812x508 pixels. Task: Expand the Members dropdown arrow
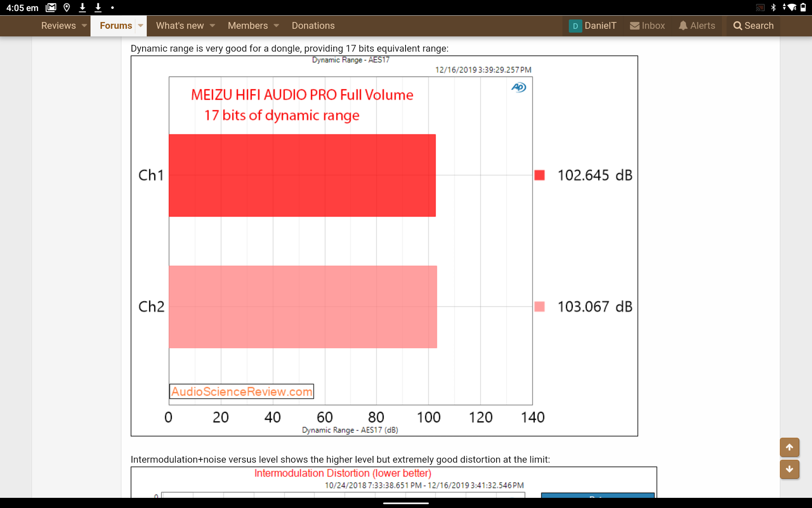[x=276, y=26]
